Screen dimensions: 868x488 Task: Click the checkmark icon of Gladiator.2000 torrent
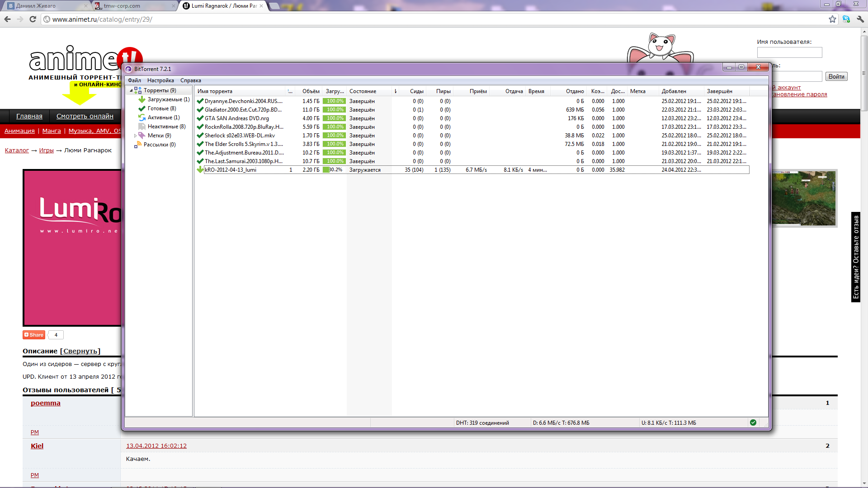[200, 110]
